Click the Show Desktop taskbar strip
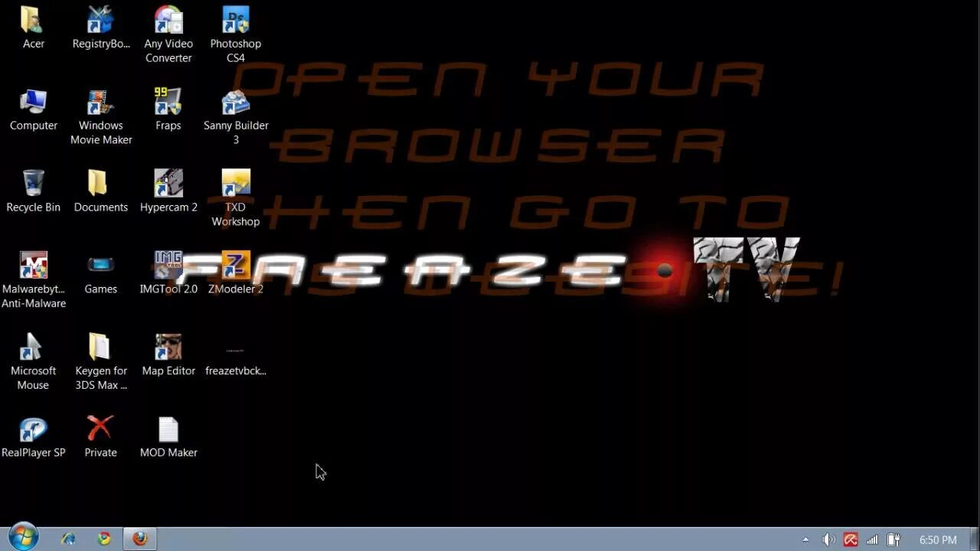Screen dimensions: 980x551 click(975, 539)
